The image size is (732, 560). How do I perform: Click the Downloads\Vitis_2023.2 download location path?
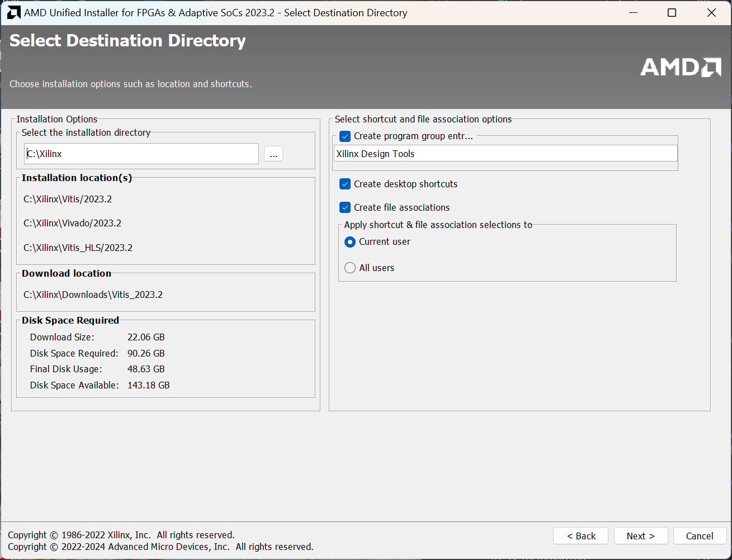tap(93, 295)
